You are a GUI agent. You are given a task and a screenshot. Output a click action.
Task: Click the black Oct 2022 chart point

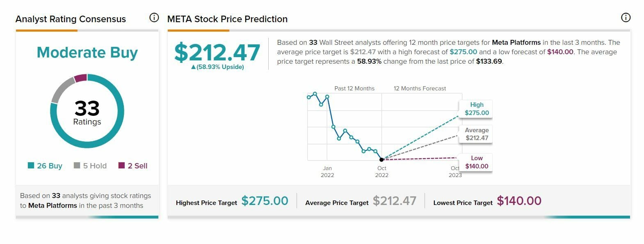coord(381,159)
